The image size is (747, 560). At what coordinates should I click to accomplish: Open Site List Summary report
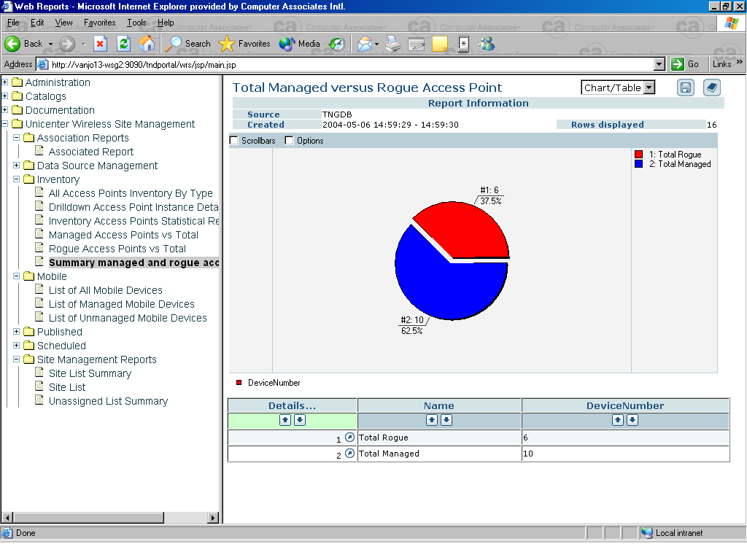click(90, 374)
